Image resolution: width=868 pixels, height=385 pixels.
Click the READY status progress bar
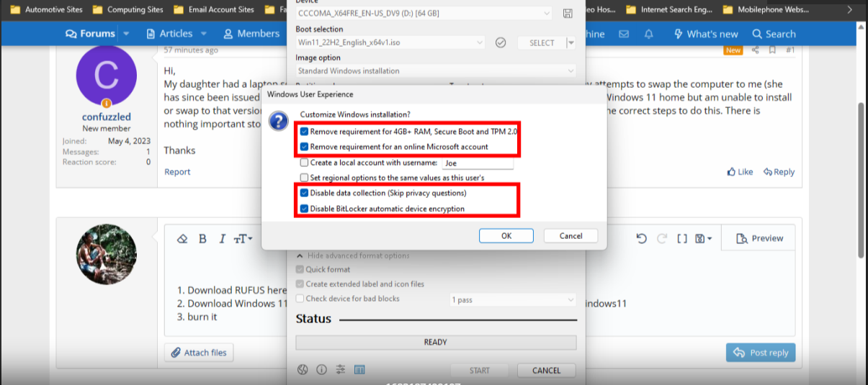tap(436, 343)
